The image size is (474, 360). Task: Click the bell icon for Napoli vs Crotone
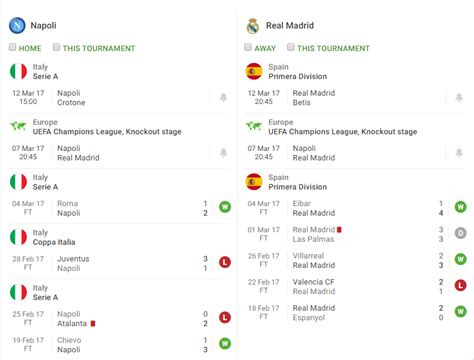[x=223, y=97]
